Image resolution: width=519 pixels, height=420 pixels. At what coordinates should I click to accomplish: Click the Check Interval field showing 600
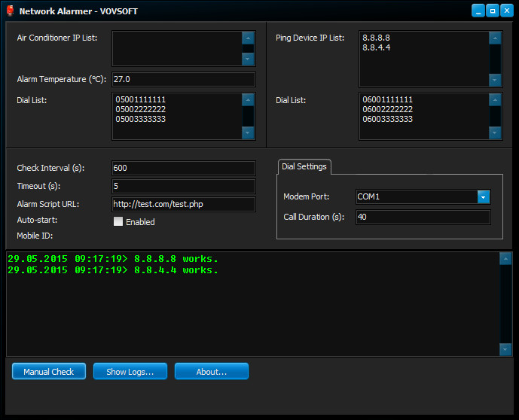tap(184, 168)
